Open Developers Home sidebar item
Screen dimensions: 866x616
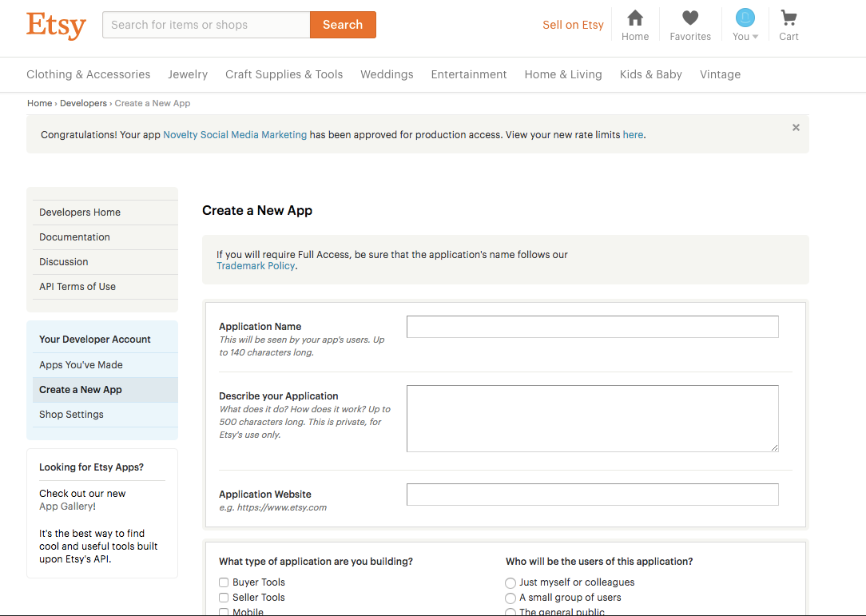coord(105,213)
